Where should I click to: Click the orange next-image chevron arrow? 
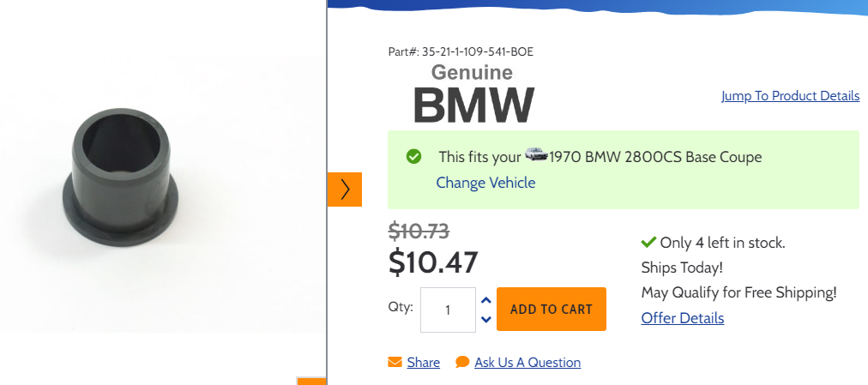click(x=345, y=189)
